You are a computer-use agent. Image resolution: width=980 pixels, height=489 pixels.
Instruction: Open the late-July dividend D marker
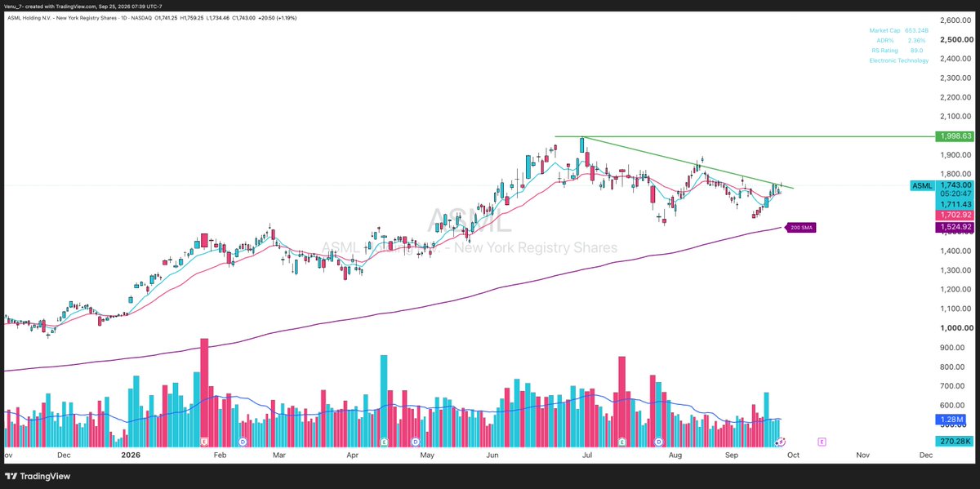pyautogui.click(x=659, y=442)
